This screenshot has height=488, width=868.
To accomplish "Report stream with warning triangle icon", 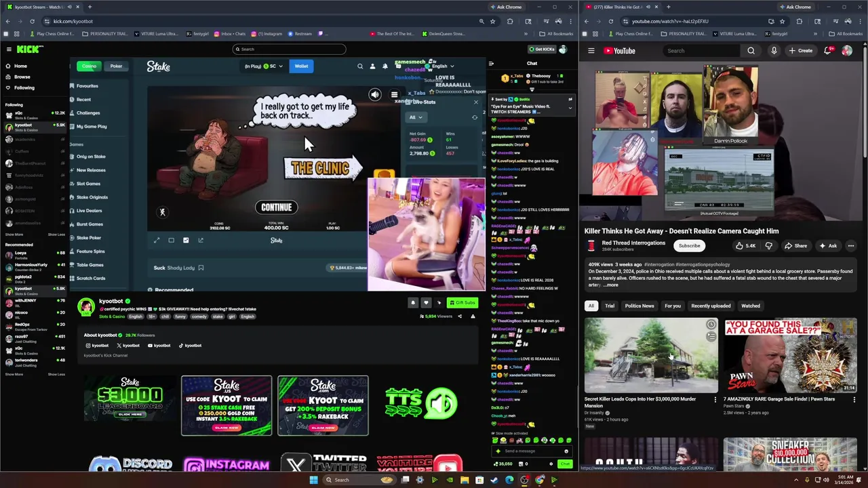I will click(x=473, y=317).
